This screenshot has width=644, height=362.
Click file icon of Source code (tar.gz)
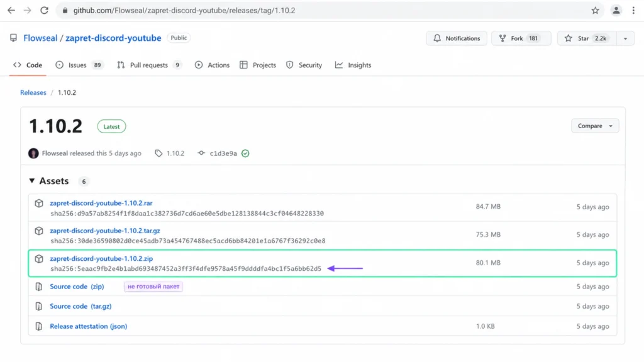[38, 306]
